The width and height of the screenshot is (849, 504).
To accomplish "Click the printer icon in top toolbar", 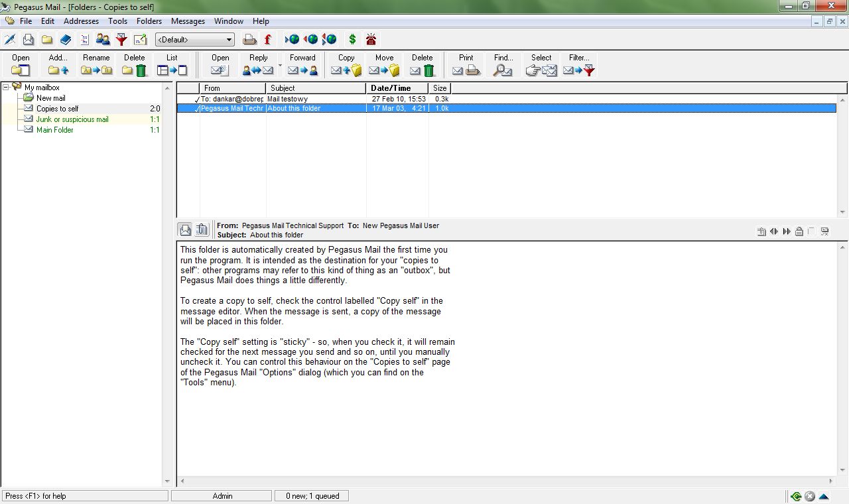I will (x=249, y=40).
